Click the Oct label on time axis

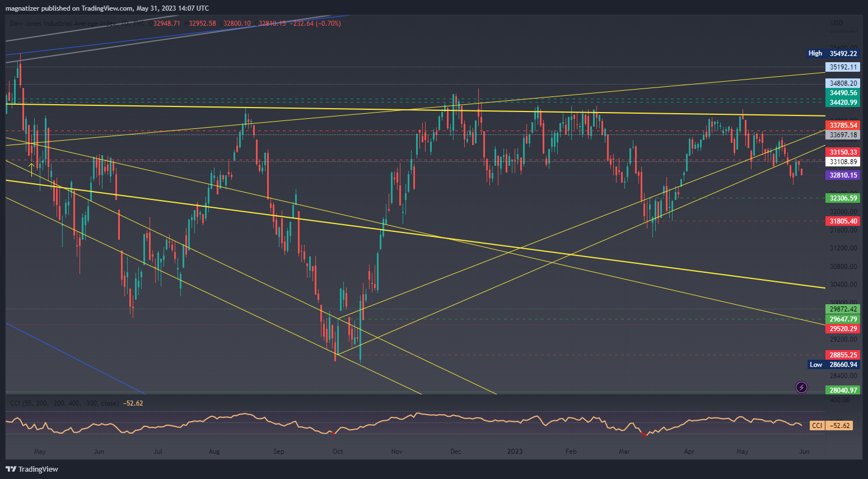338,452
